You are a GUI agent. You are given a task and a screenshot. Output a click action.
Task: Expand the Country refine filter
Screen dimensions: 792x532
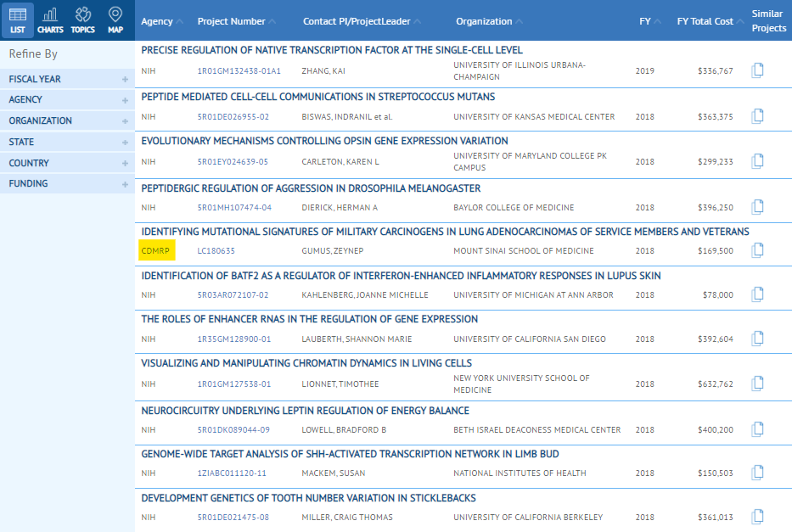tap(68, 164)
